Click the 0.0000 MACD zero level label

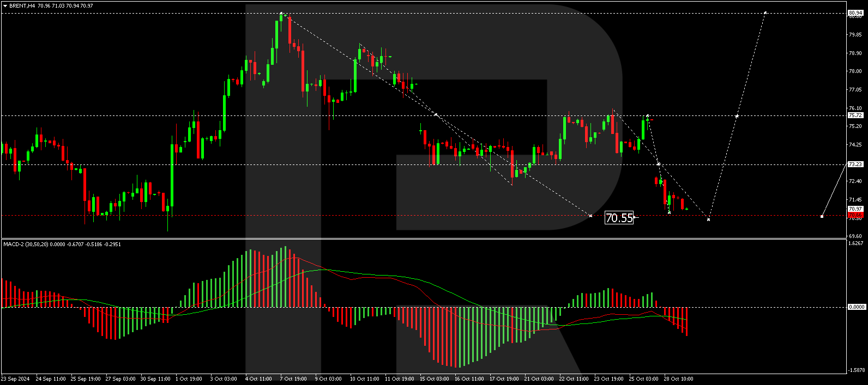(857, 307)
